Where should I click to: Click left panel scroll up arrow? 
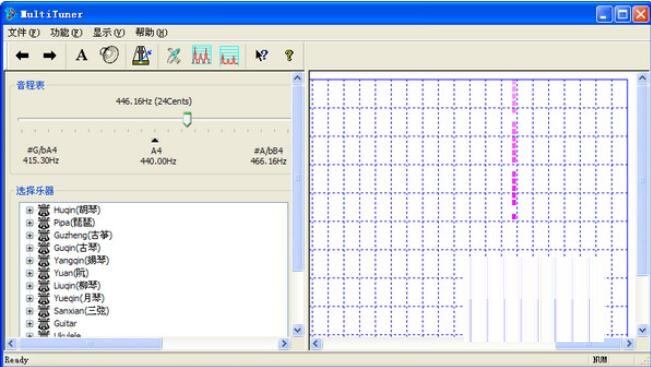click(298, 78)
